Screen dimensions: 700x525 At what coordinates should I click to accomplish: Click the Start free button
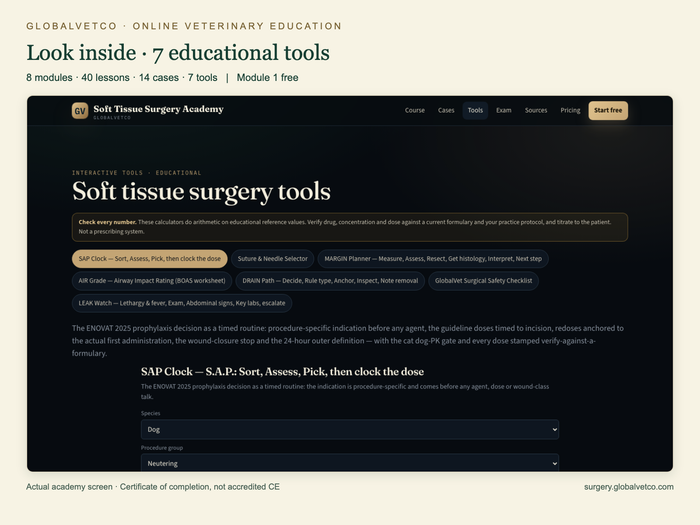[608, 110]
